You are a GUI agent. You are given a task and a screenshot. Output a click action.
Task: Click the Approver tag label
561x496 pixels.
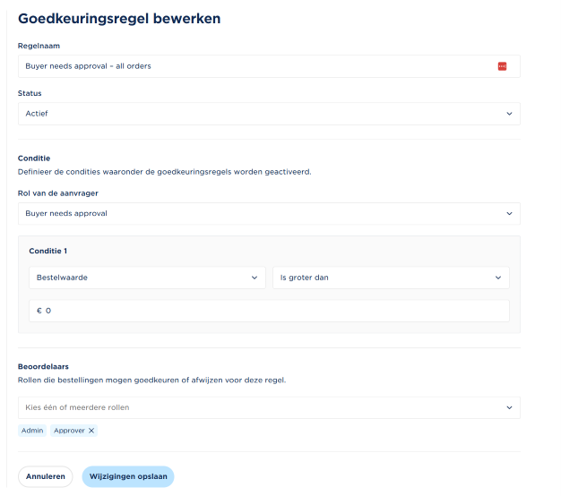click(69, 431)
